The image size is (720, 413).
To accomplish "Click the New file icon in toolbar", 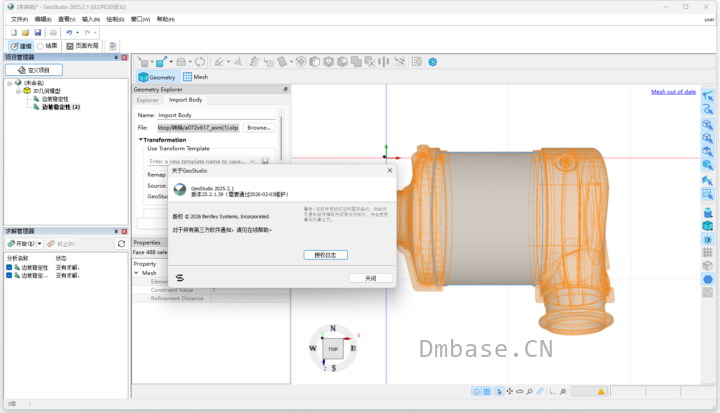I will pos(14,33).
